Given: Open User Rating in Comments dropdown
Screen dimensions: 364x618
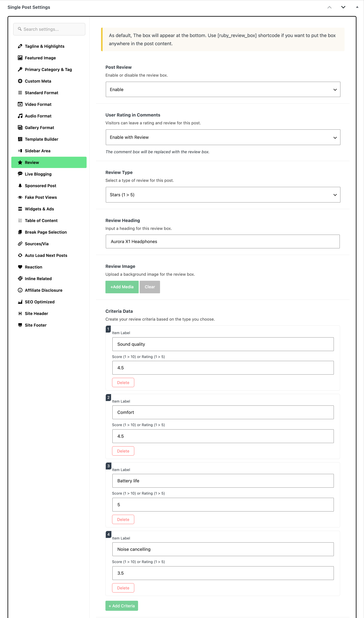Looking at the screenshot, I should coord(223,137).
